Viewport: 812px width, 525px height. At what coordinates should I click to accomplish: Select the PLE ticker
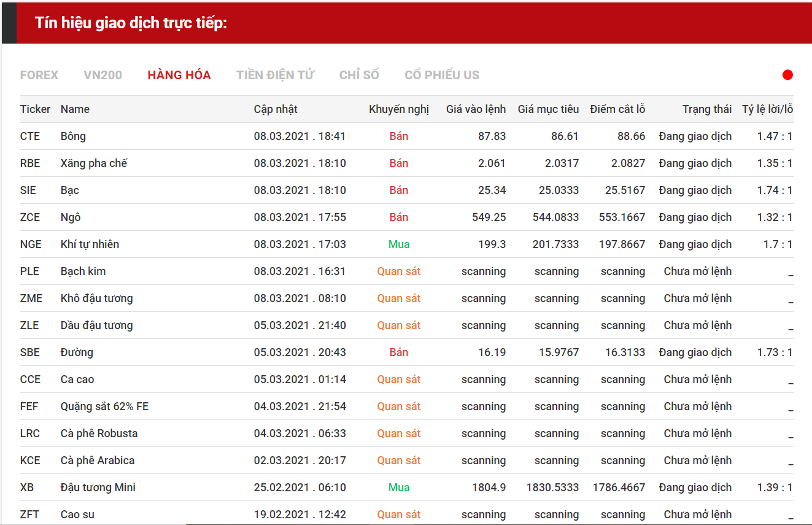point(29,271)
